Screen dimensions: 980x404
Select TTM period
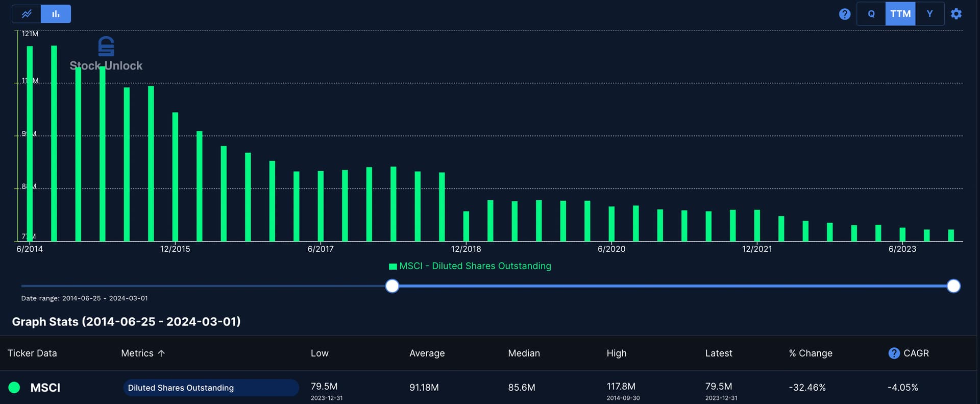coord(900,14)
